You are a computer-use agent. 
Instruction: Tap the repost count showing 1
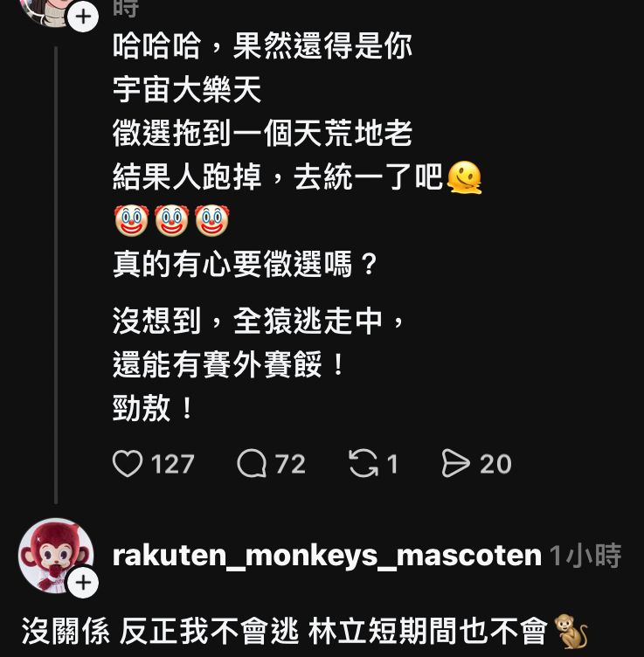tap(392, 464)
